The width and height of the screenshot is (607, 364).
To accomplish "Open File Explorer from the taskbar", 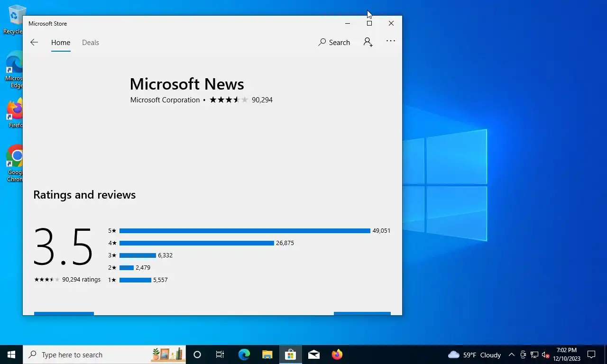I will 267,355.
